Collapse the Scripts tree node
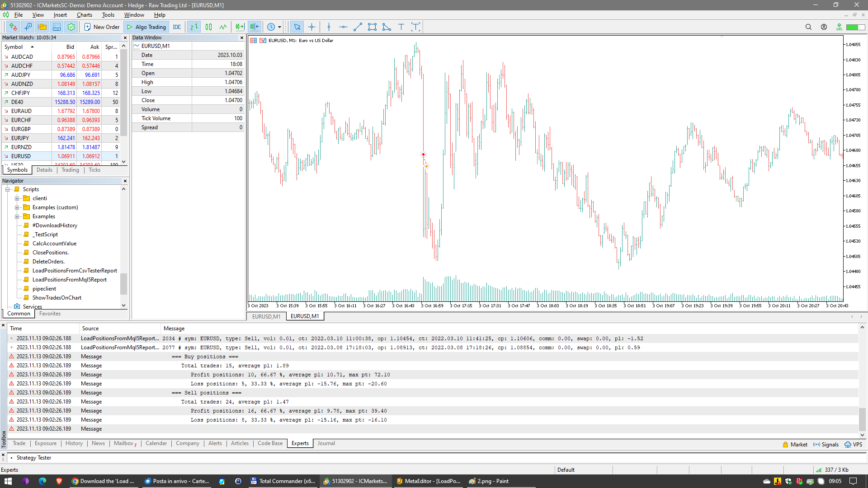Screen dimensions: 868x488 pyautogui.click(x=8, y=189)
